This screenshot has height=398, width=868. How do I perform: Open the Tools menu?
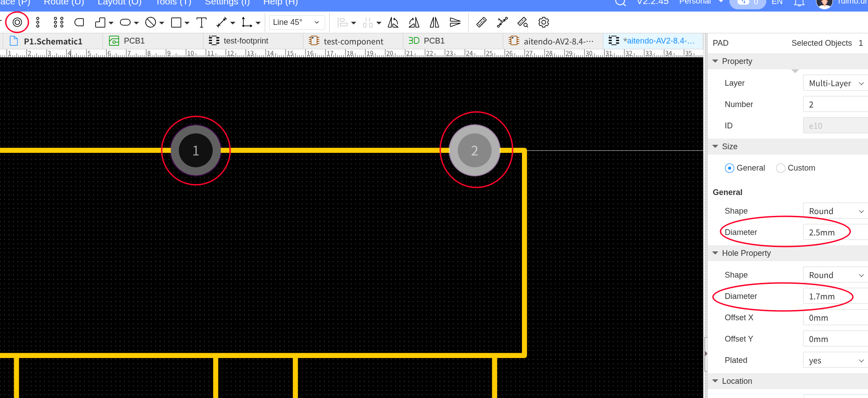(x=173, y=2)
